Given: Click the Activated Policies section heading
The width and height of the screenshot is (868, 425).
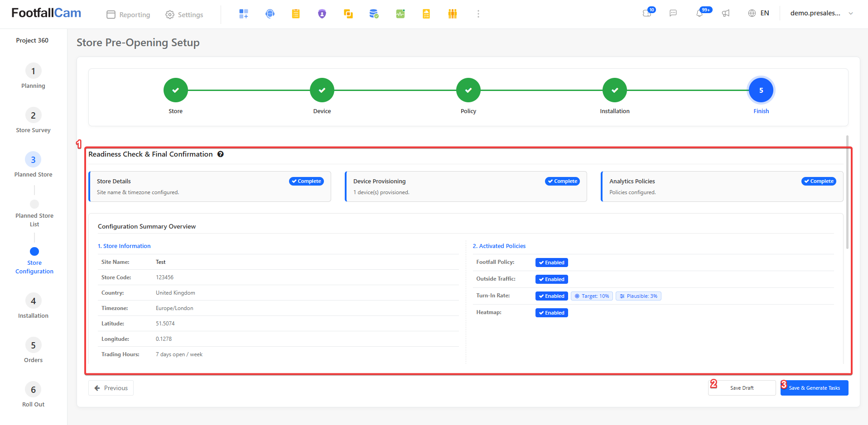Looking at the screenshot, I should 499,246.
